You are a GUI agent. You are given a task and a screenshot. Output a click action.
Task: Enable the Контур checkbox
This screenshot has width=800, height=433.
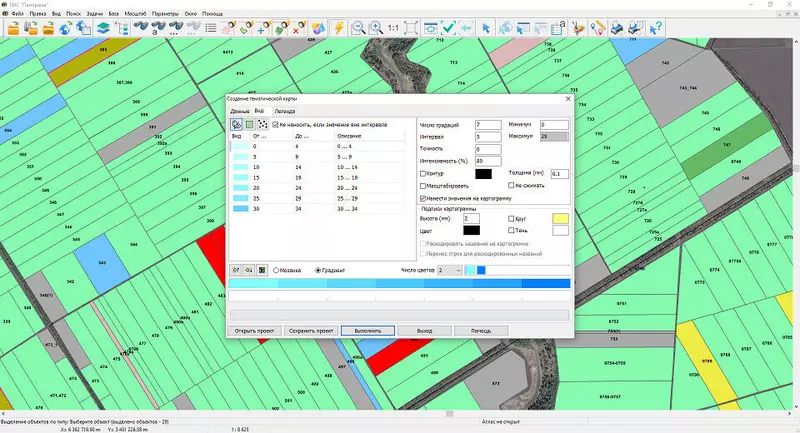424,174
